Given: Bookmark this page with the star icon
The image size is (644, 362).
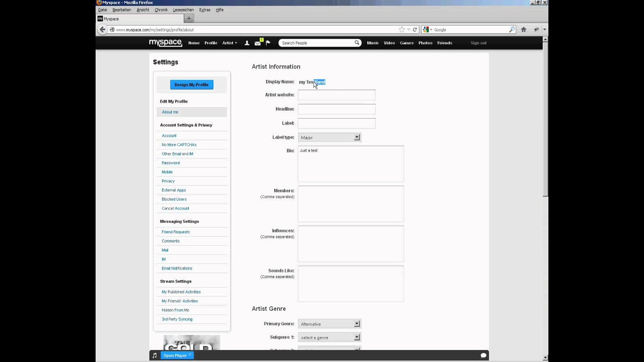Looking at the screenshot, I should pyautogui.click(x=401, y=30).
